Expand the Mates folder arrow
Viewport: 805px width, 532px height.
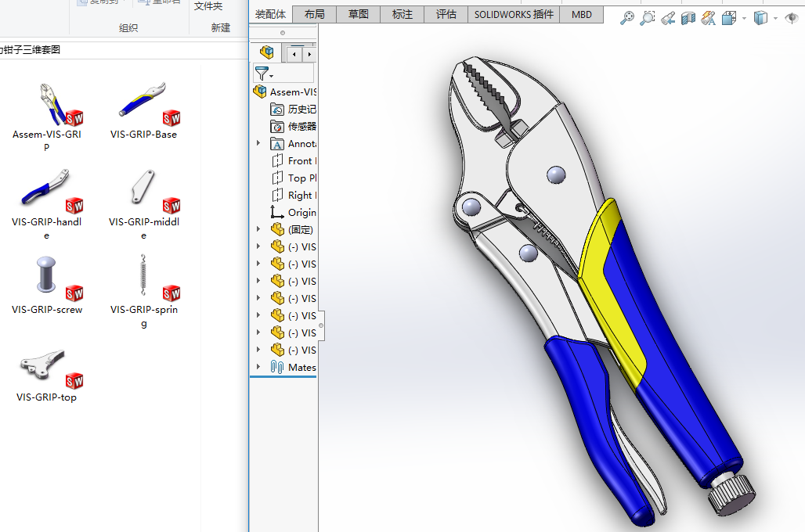pos(258,368)
